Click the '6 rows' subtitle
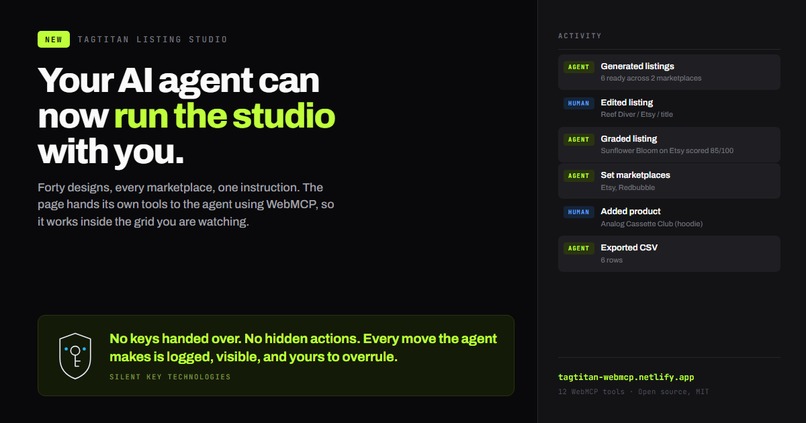The image size is (806, 423). pos(611,260)
